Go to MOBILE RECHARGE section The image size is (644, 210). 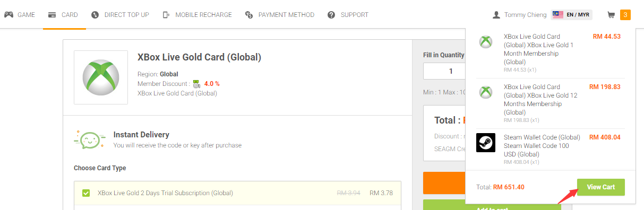(x=197, y=15)
